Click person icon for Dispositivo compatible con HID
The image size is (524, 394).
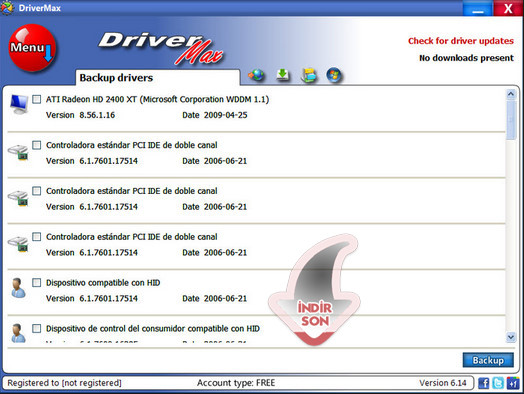coord(18,288)
